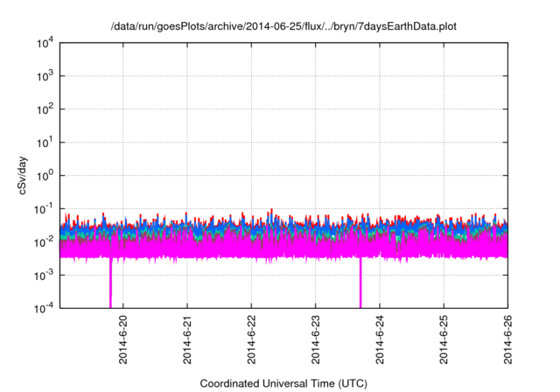Click the plot file path title
The height and width of the screenshot is (392, 560).
pos(283,26)
